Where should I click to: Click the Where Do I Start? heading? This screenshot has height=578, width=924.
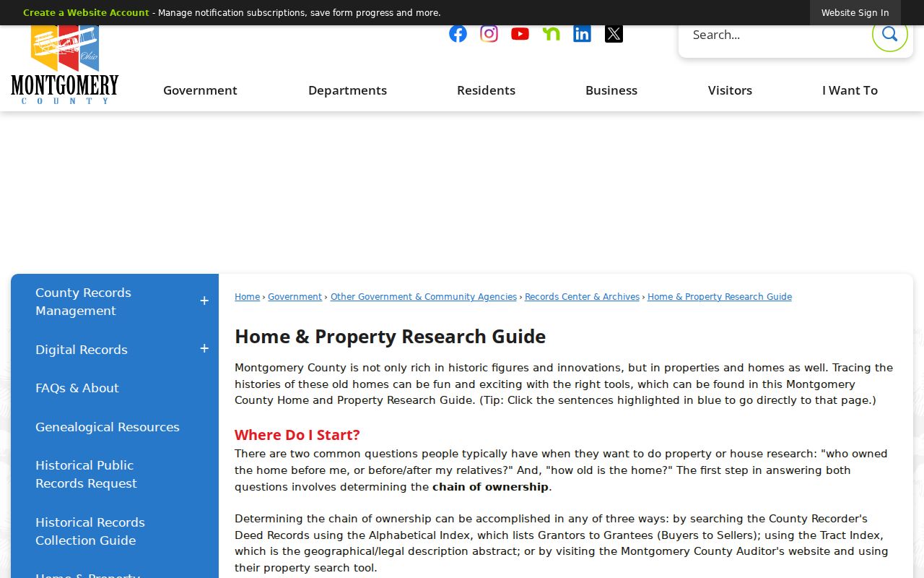tap(297, 435)
